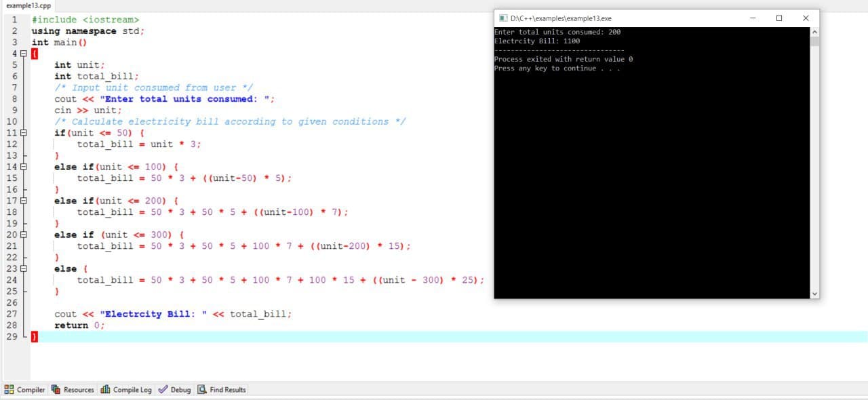Collapse the if(unit <= 50) block fold
The image size is (868, 400).
[24, 133]
